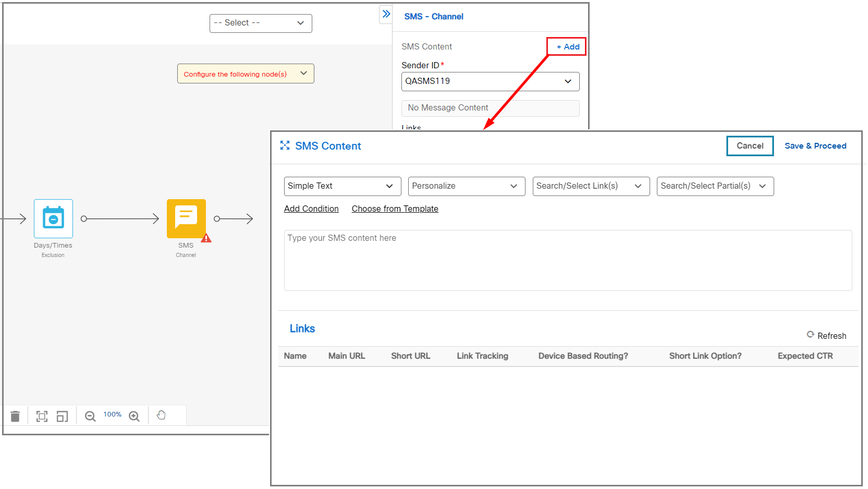The image size is (868, 489).
Task: Cancel the SMS Content dialog
Action: coord(750,146)
